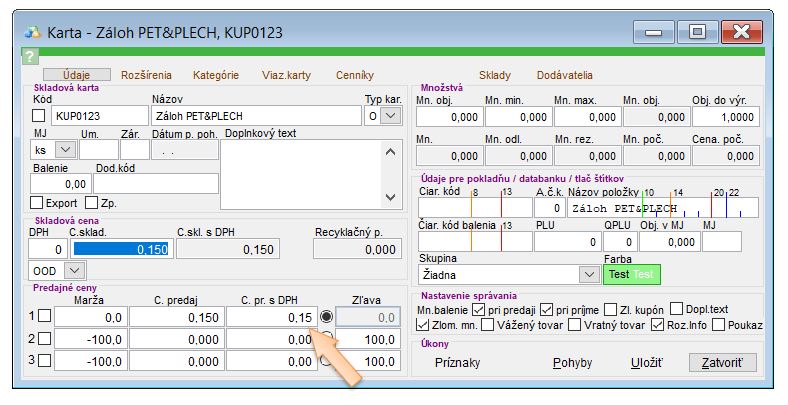Image resolution: width=788 pixels, height=405 pixels.
Task: Switch to the Rozšírenia tab
Action: click(x=146, y=75)
